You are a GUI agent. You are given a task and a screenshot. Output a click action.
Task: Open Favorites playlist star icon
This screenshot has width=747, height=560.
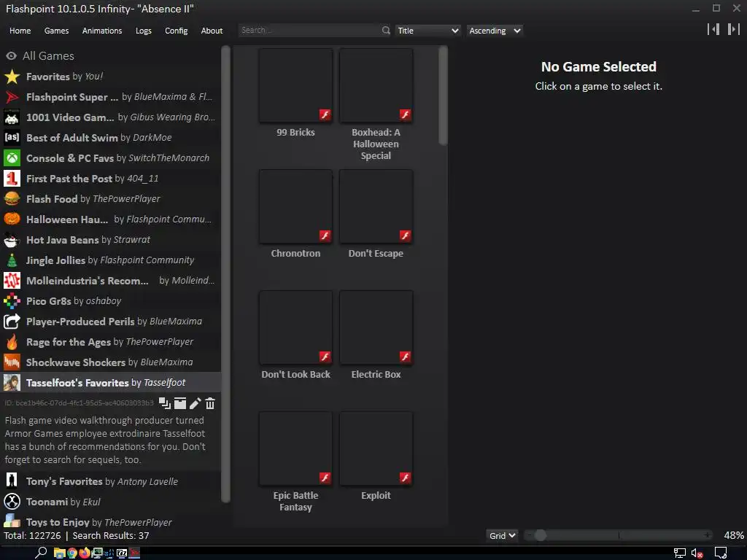[12, 76]
